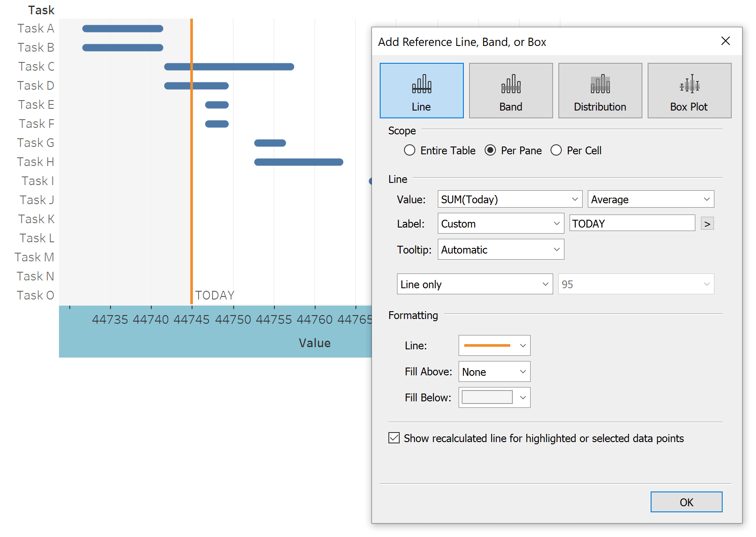Image resolution: width=756 pixels, height=537 pixels.
Task: Select the Box Plot reference type icon
Action: tap(689, 90)
